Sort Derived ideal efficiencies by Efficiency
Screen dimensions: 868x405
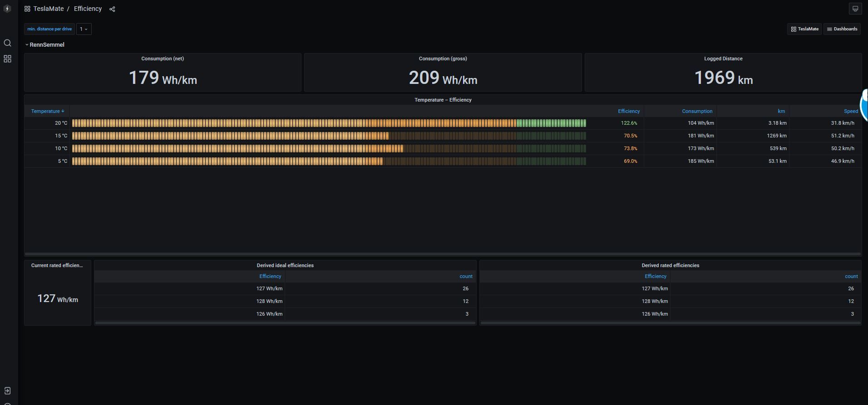pos(270,276)
